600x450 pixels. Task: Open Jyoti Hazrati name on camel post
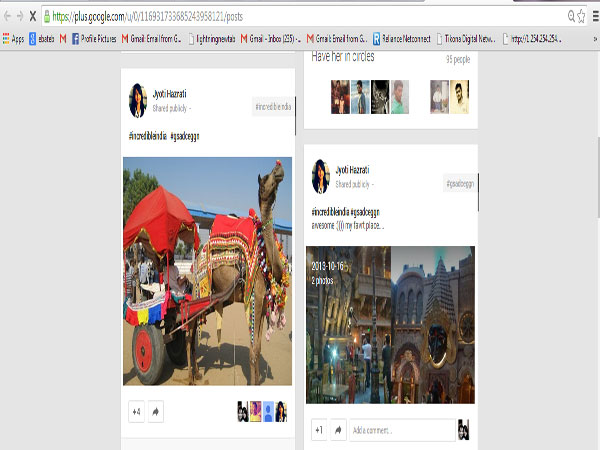tap(170, 94)
